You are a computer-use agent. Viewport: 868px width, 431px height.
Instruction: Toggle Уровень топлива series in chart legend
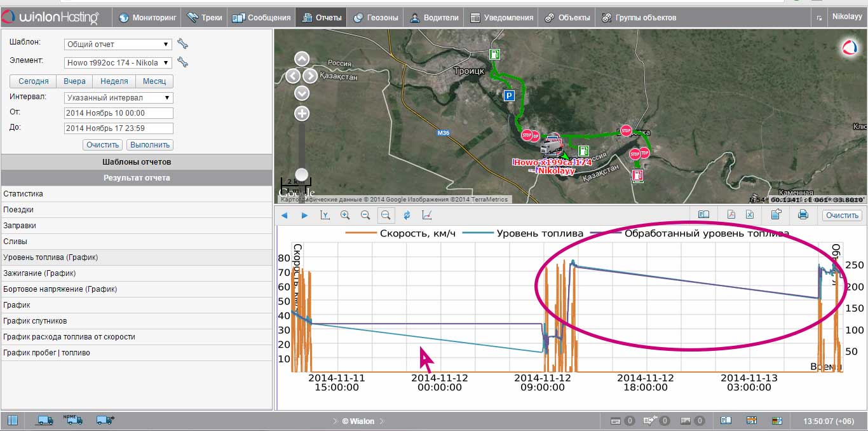524,233
